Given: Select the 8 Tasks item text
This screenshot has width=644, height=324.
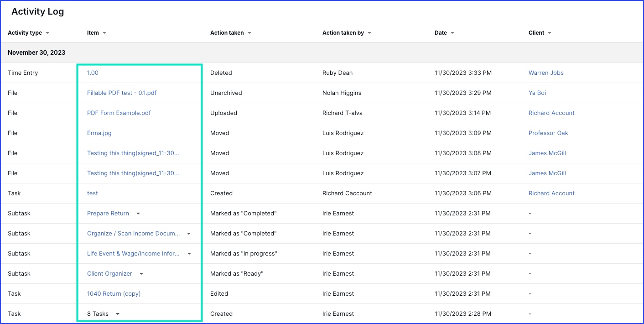Looking at the screenshot, I should (98, 314).
